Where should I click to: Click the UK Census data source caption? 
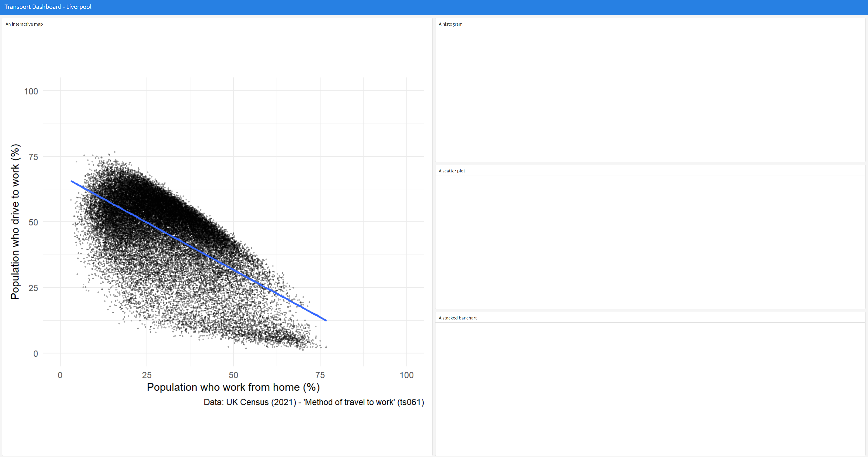[314, 402]
